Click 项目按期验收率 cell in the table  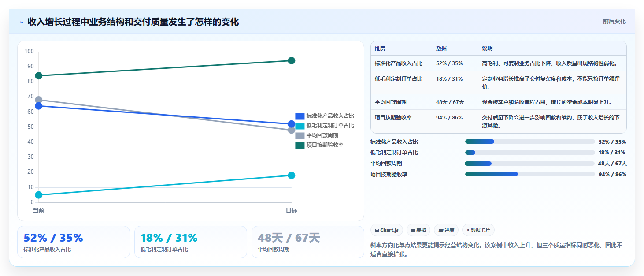pyautogui.click(x=393, y=117)
